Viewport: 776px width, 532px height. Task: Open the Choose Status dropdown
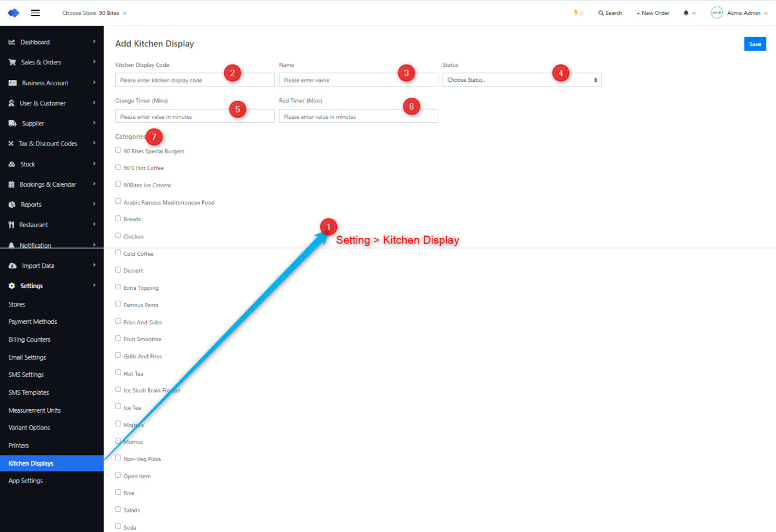(521, 80)
